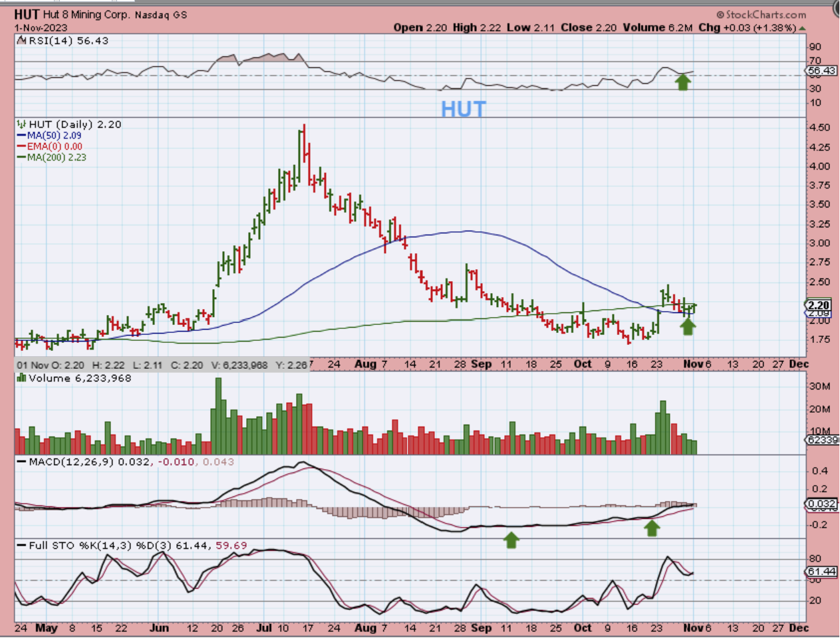840x638 pixels.
Task: Click the 2.20 last-price tag on the price axis
Action: pos(819,306)
